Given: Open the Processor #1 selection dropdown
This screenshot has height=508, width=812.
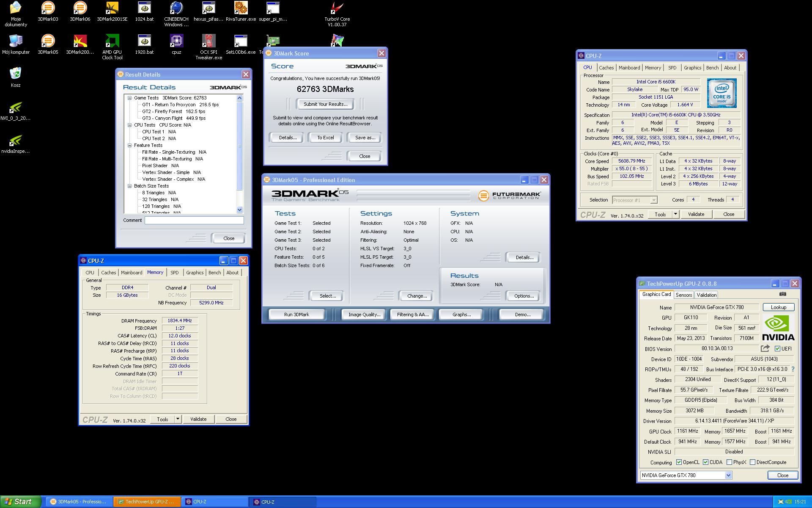Looking at the screenshot, I should [x=654, y=200].
